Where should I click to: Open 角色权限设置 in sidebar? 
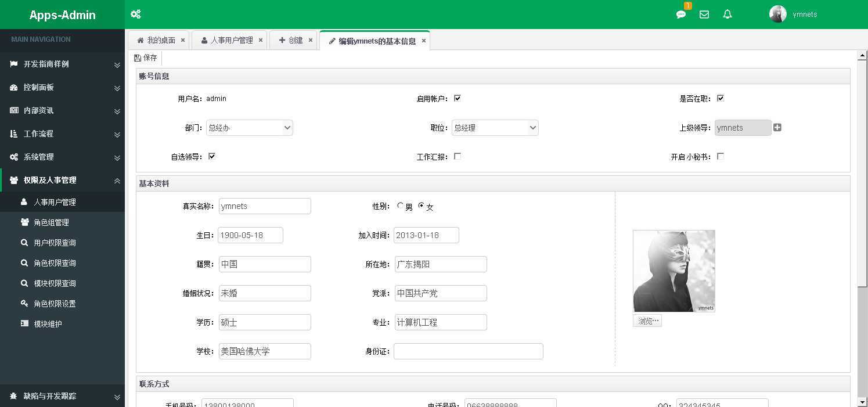[62, 304]
